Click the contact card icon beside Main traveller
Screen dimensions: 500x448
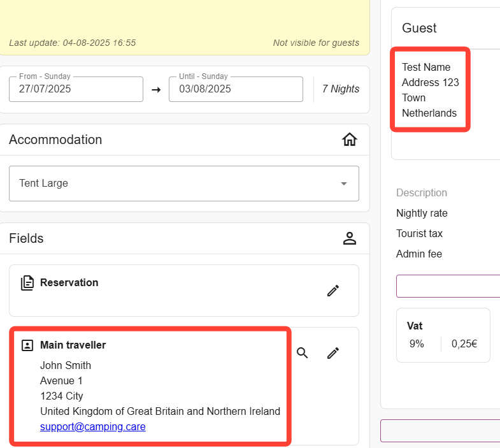point(27,345)
